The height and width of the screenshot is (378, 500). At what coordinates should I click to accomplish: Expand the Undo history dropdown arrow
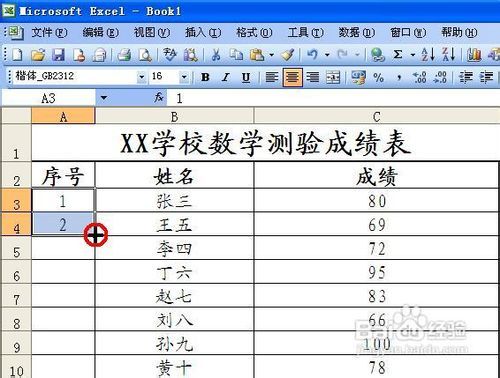(327, 55)
